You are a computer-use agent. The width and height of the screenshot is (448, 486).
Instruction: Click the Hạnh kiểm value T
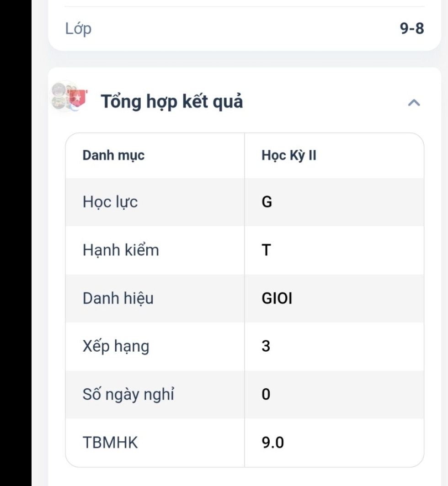[x=266, y=250]
